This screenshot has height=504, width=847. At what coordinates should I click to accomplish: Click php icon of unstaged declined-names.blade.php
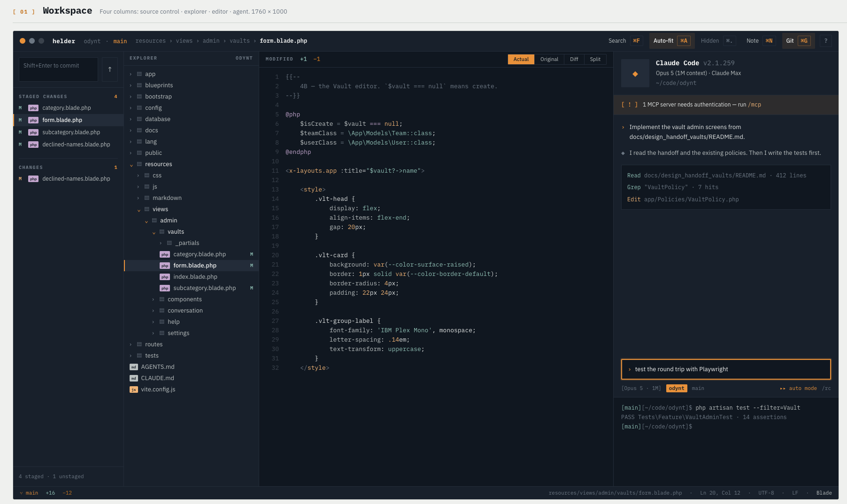(33, 179)
